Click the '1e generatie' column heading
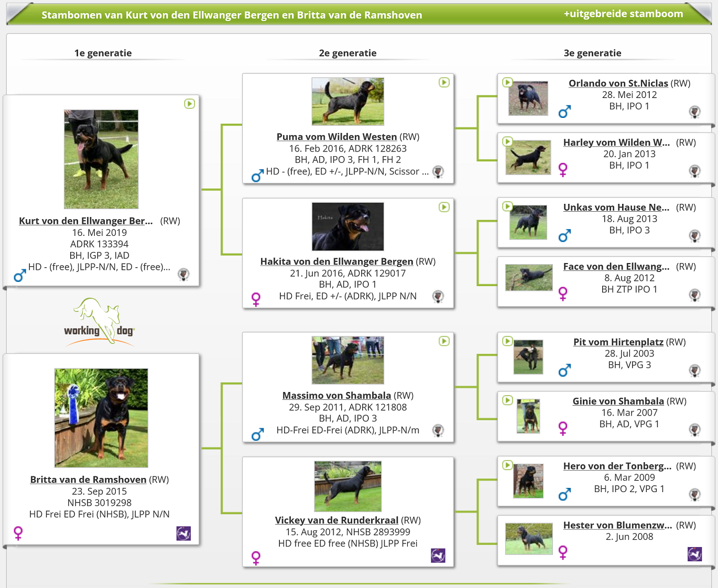 103,53
